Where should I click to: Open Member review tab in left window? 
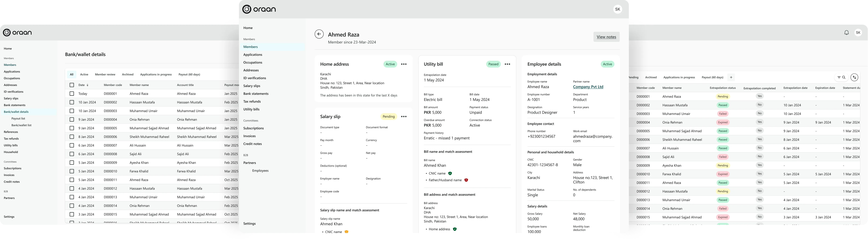click(105, 74)
